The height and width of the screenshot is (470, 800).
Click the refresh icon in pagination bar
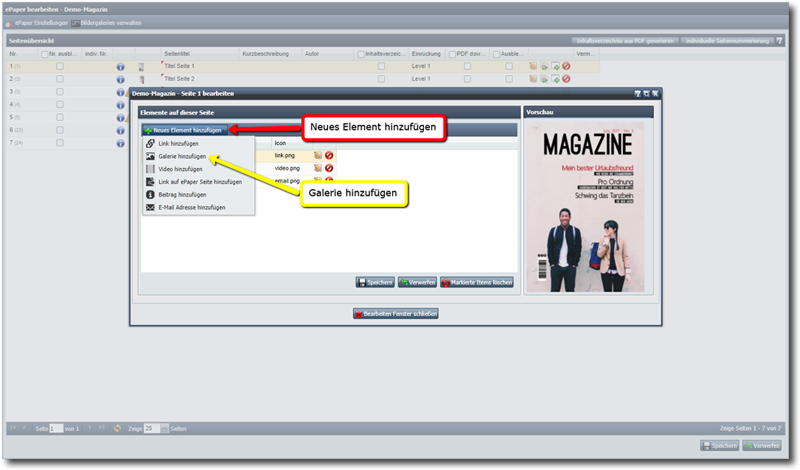pyautogui.click(x=117, y=429)
